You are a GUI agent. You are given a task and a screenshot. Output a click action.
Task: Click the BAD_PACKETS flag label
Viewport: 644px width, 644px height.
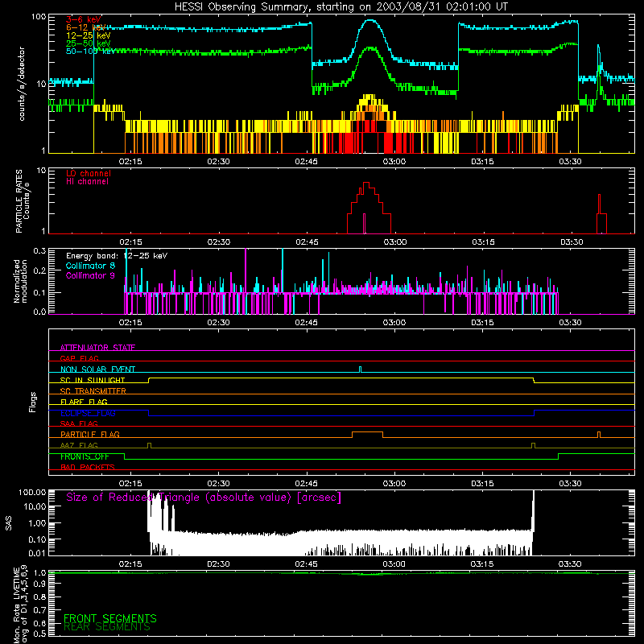tap(88, 467)
